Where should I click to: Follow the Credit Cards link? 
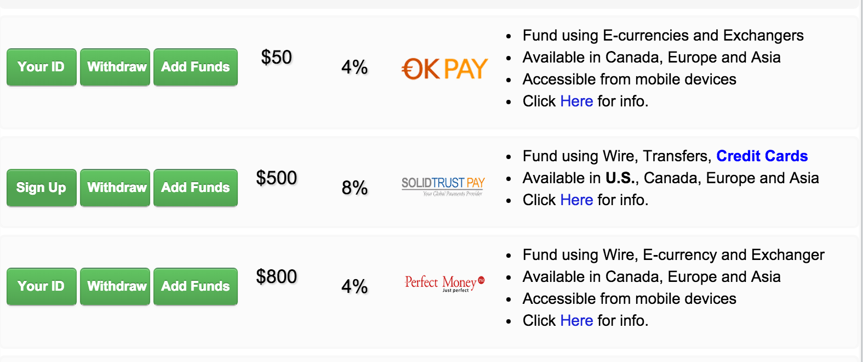coord(762,156)
